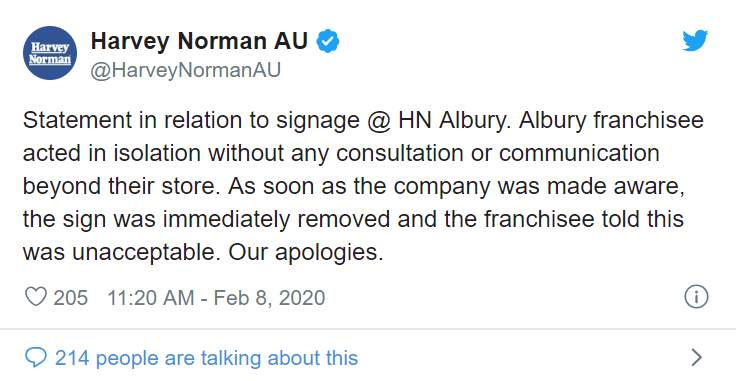Like the tweet with the heart icon
Viewport: 736px width, 381px height.
tap(36, 297)
